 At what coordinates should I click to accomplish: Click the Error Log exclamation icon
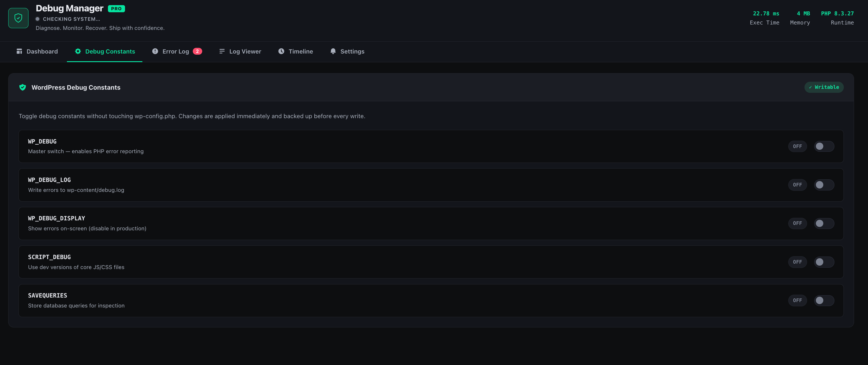pos(155,51)
